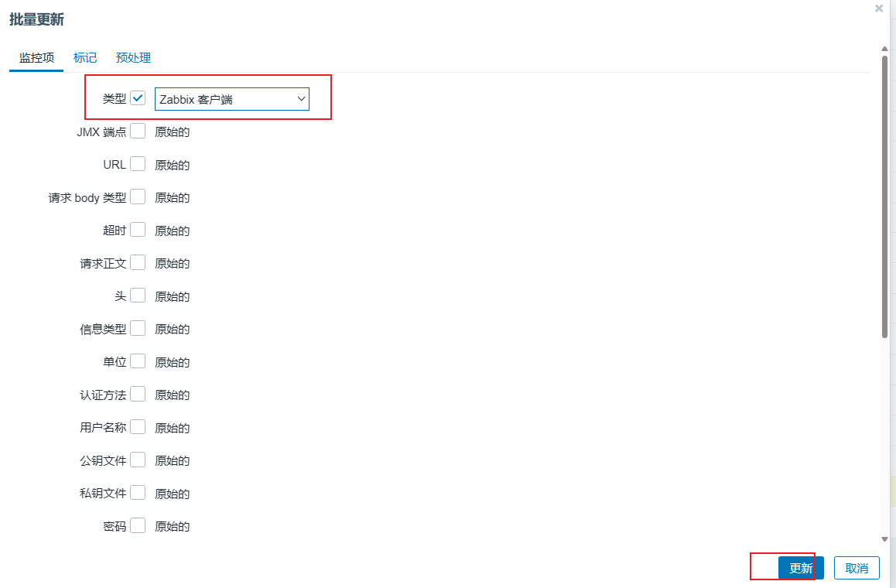Open the Zabbix 客户端 type dropdown

pyautogui.click(x=232, y=99)
